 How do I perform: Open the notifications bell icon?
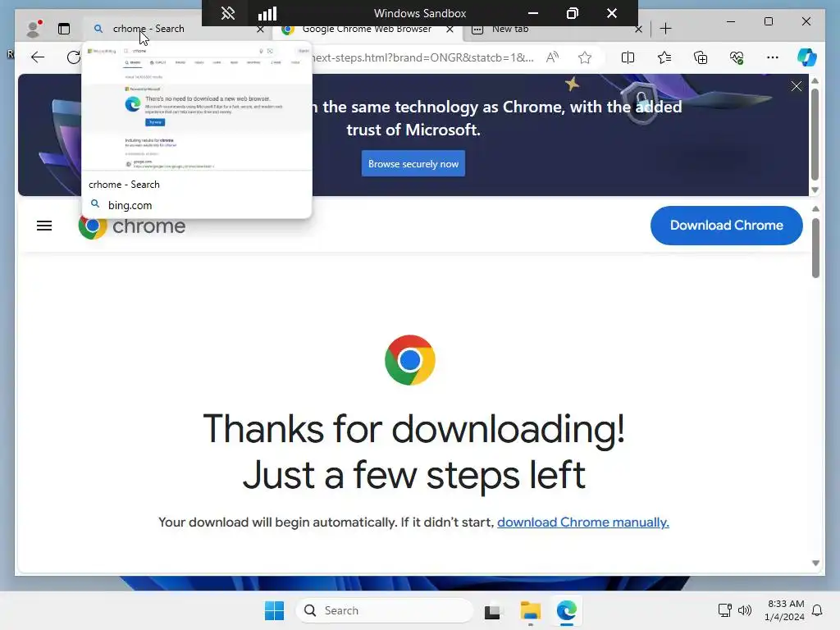point(818,610)
